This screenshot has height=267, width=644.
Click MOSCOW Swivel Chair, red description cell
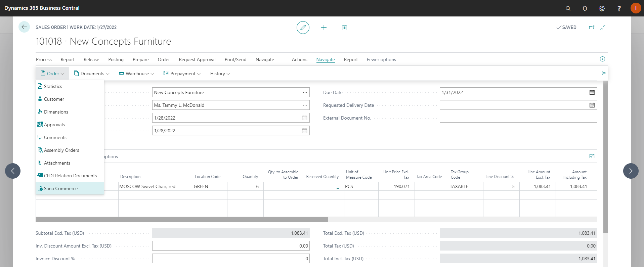pos(156,186)
